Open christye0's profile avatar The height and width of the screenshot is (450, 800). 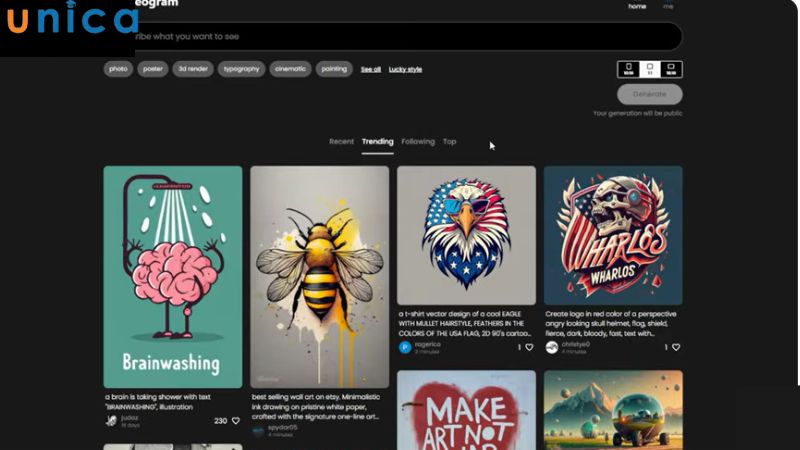[552, 347]
